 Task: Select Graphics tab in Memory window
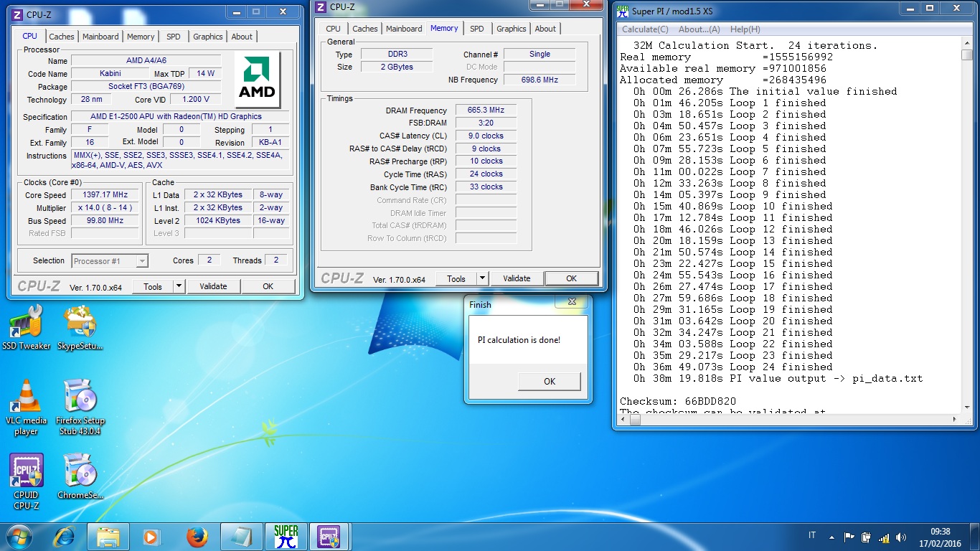tap(512, 29)
